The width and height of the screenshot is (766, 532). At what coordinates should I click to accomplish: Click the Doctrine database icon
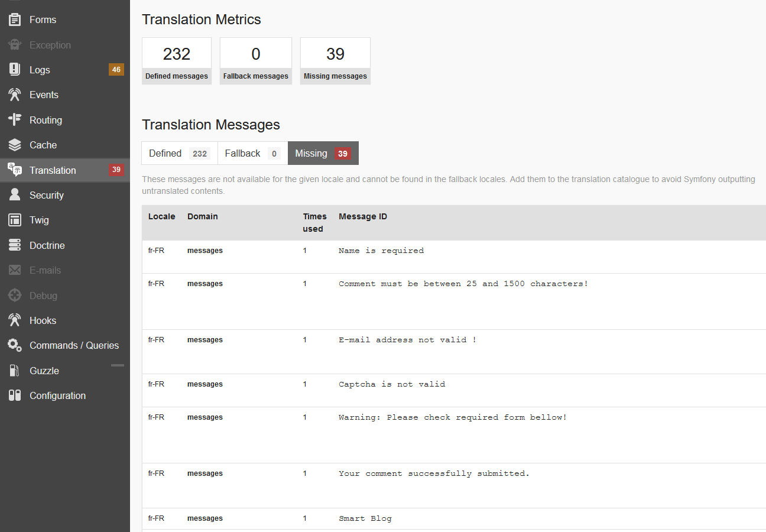point(15,245)
